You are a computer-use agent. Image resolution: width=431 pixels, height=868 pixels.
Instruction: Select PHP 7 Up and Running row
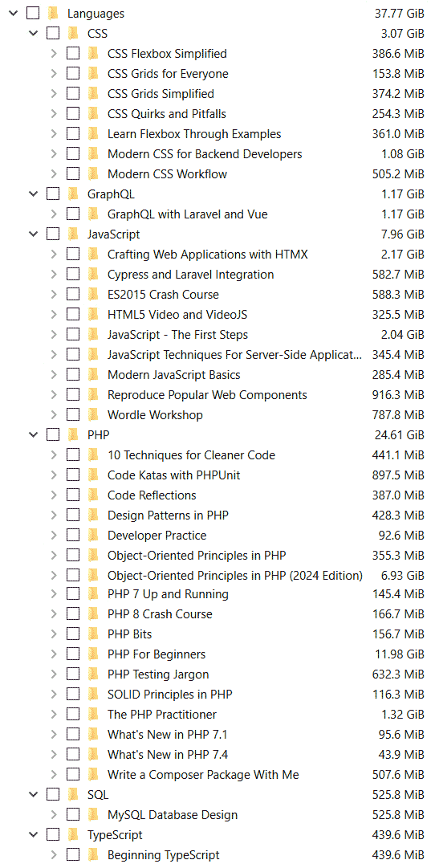(169, 594)
